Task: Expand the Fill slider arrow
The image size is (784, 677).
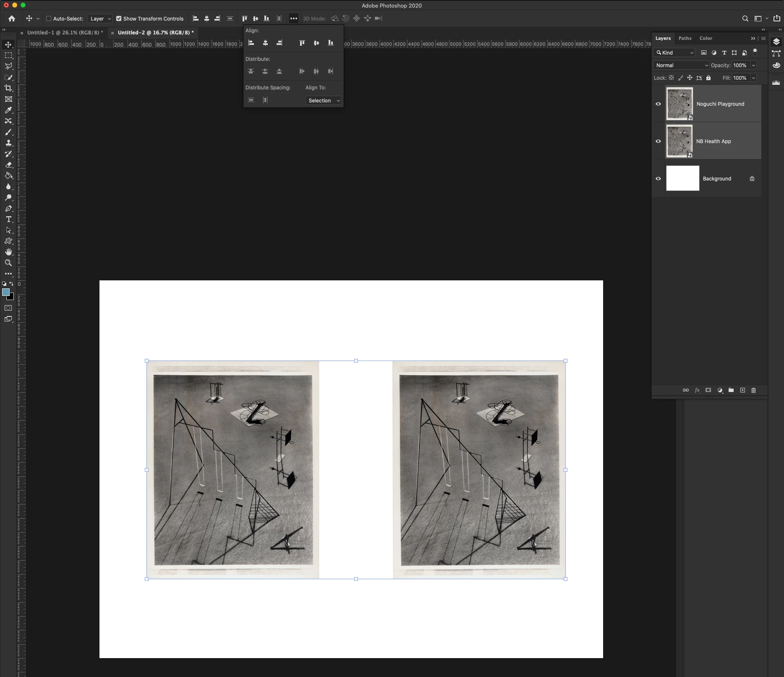Action: (753, 78)
